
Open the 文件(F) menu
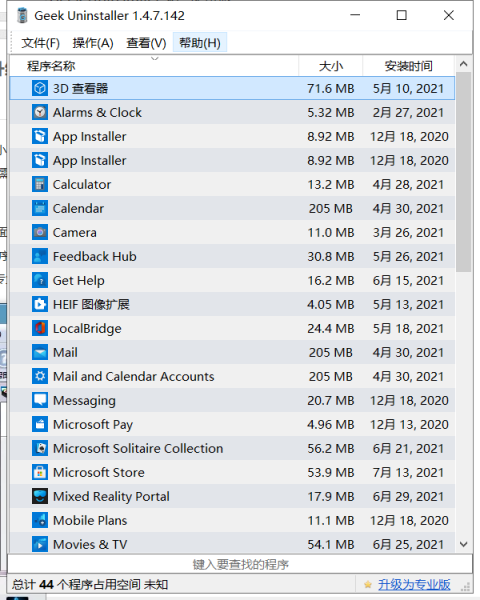pos(41,42)
